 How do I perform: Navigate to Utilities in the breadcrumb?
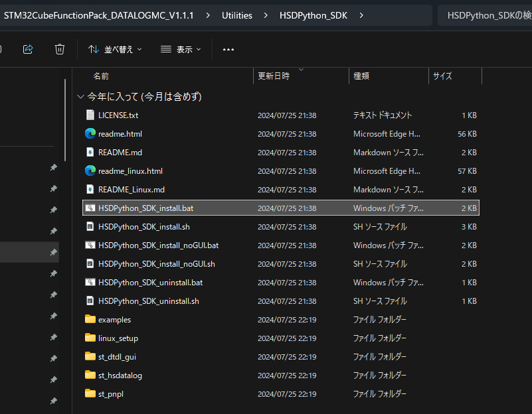[236, 15]
